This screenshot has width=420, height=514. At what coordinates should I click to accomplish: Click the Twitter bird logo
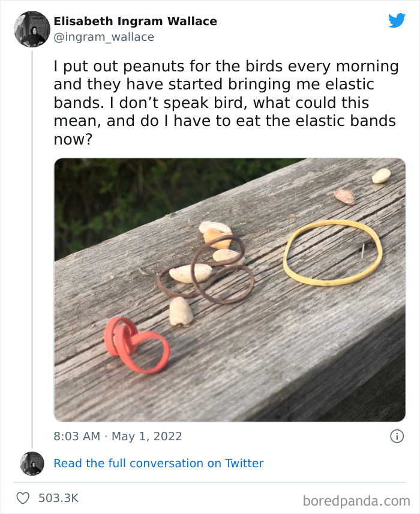397,20
